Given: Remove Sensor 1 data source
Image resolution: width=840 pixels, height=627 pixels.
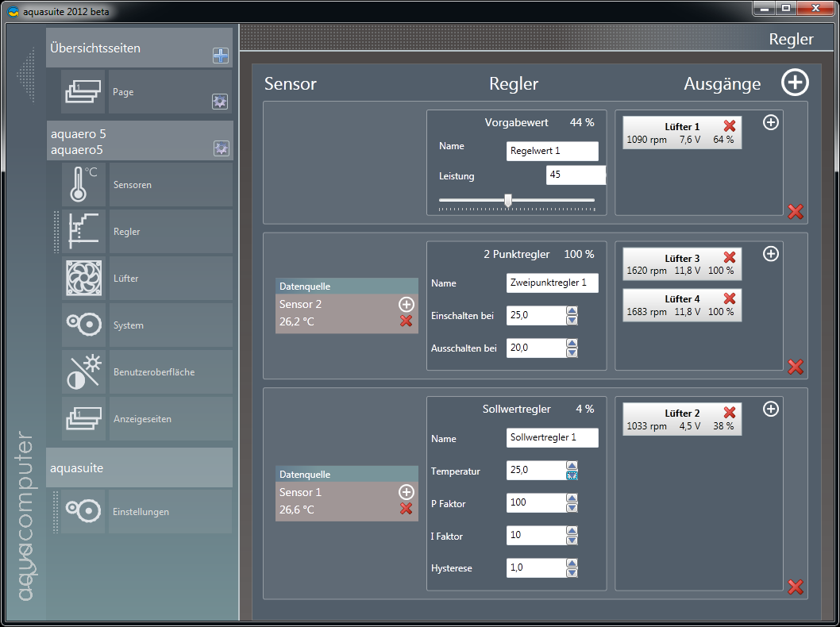Looking at the screenshot, I should coord(406,509).
